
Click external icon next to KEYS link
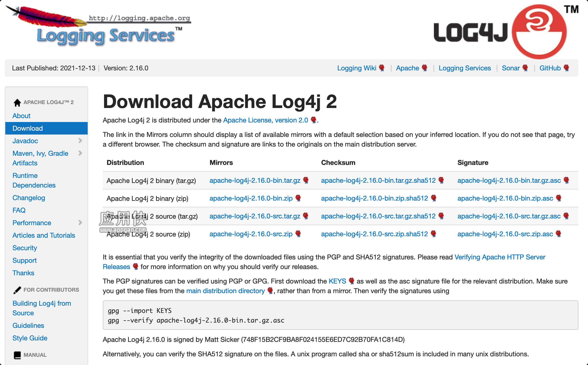coord(352,281)
